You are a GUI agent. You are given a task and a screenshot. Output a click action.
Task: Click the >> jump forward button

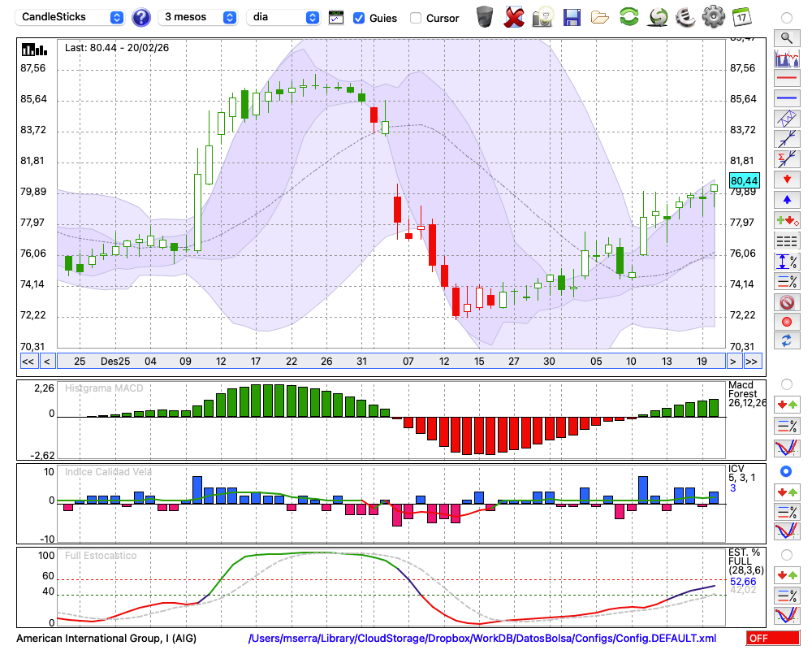pos(753,361)
